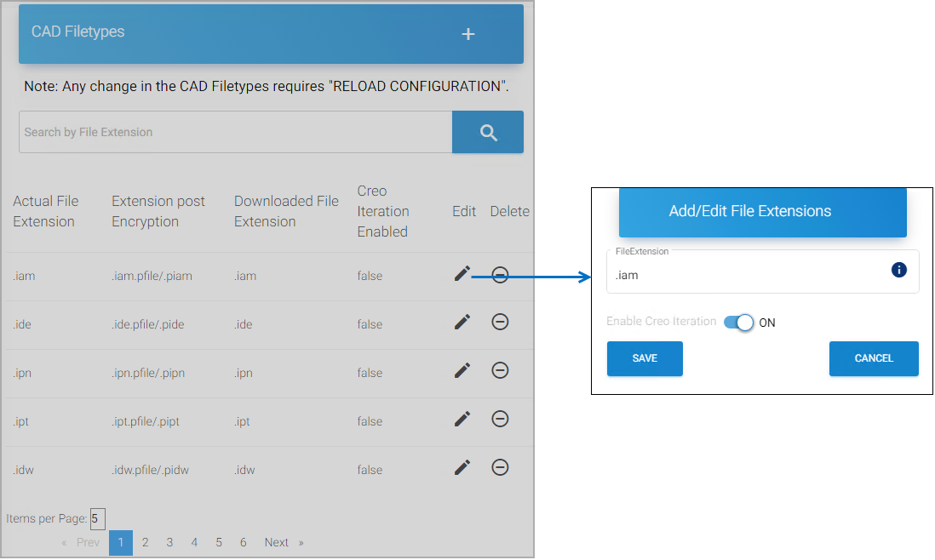Click the magnifying glass search button
The height and width of the screenshot is (560, 935).
click(488, 133)
